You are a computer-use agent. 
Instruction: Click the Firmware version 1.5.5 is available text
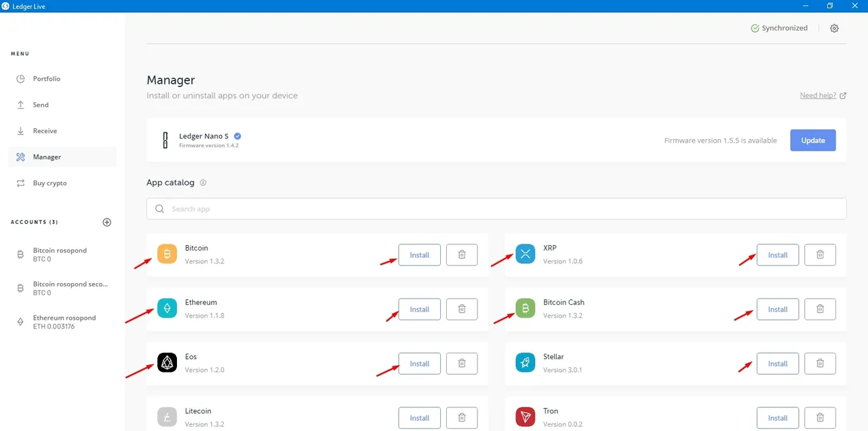(x=720, y=140)
